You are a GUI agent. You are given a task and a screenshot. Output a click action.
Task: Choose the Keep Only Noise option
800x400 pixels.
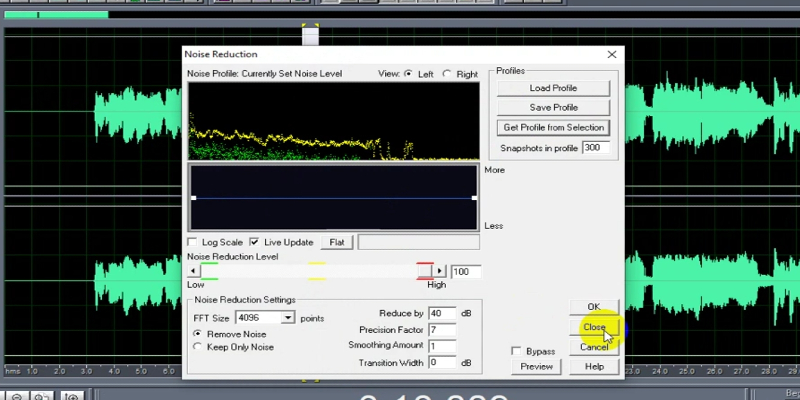[x=198, y=347]
